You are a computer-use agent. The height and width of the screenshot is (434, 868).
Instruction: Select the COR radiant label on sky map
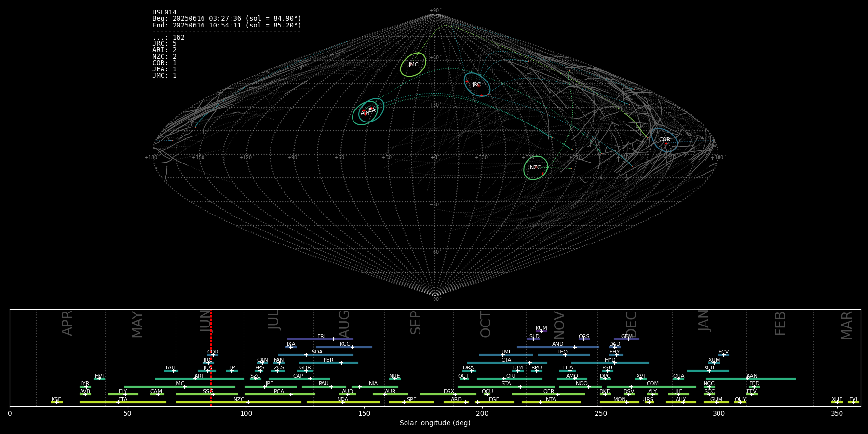pyautogui.click(x=665, y=139)
